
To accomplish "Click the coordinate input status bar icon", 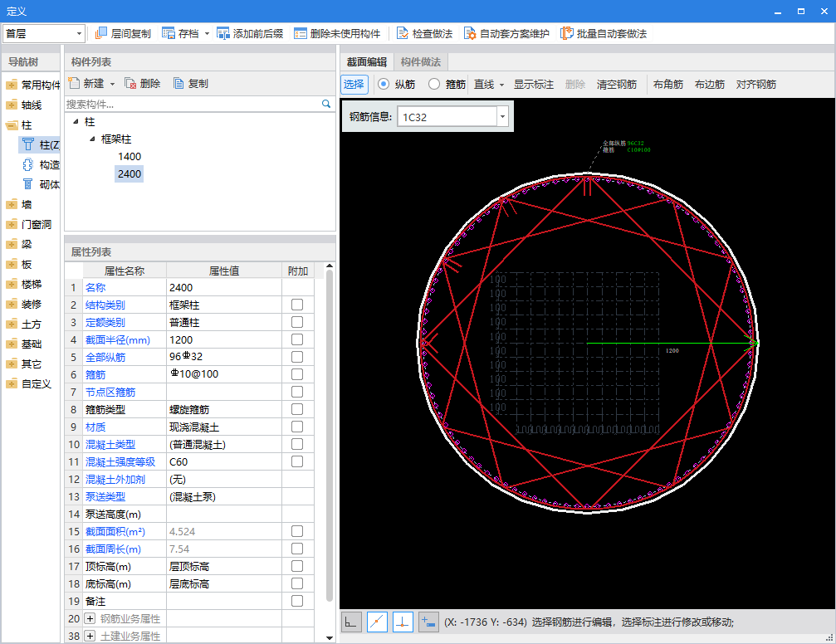I will click(428, 622).
